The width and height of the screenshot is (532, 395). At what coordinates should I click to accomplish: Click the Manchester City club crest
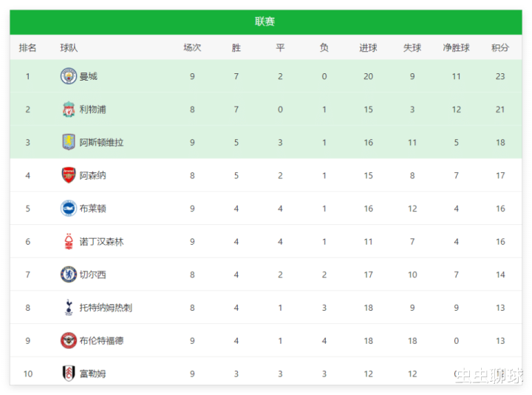pyautogui.click(x=69, y=76)
